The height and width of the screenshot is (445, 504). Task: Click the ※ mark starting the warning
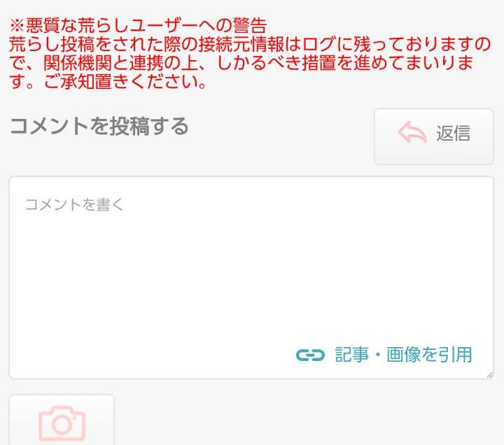click(x=17, y=26)
